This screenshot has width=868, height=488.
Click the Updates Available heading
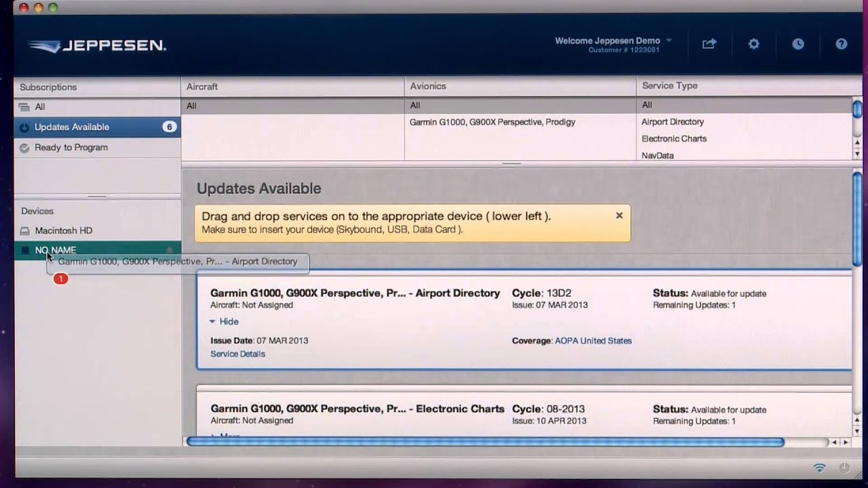point(259,189)
